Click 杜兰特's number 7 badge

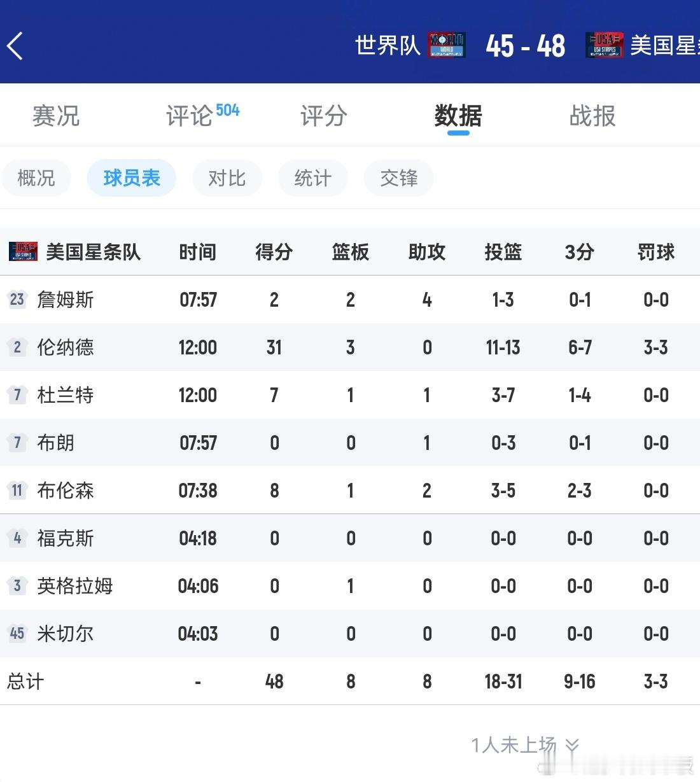(17, 395)
